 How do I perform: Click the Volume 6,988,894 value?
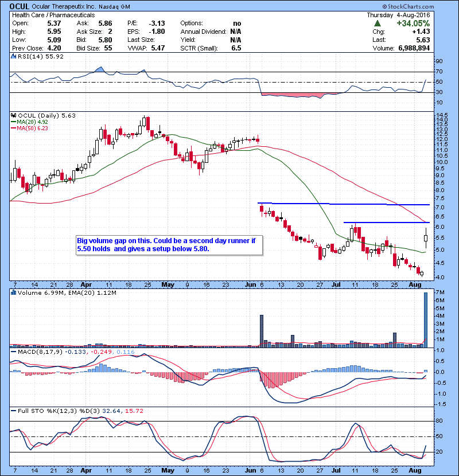(414, 48)
